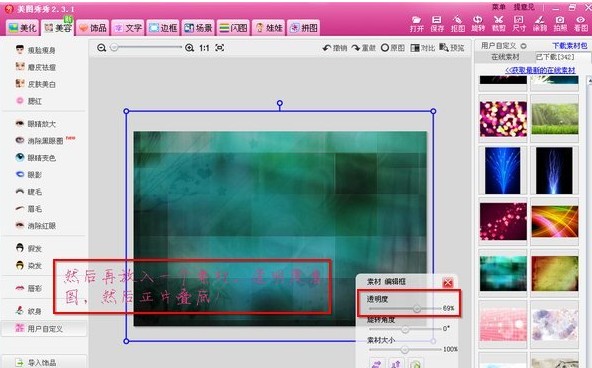This screenshot has height=368, width=592.
Task: Select 唇彩 lip gloss tool
Action: coord(29,288)
